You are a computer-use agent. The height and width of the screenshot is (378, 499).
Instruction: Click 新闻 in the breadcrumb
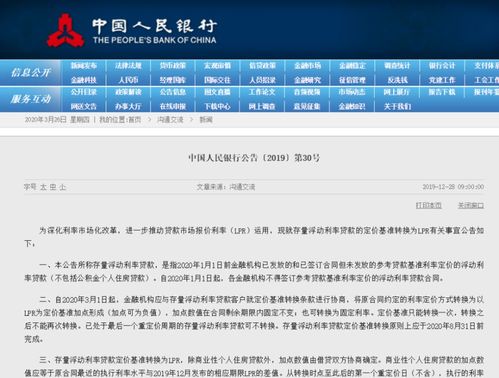coord(206,120)
